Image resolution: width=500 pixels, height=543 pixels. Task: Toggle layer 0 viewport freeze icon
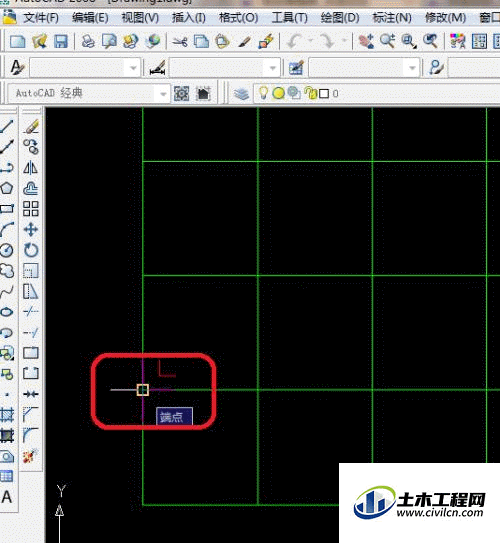pos(294,93)
